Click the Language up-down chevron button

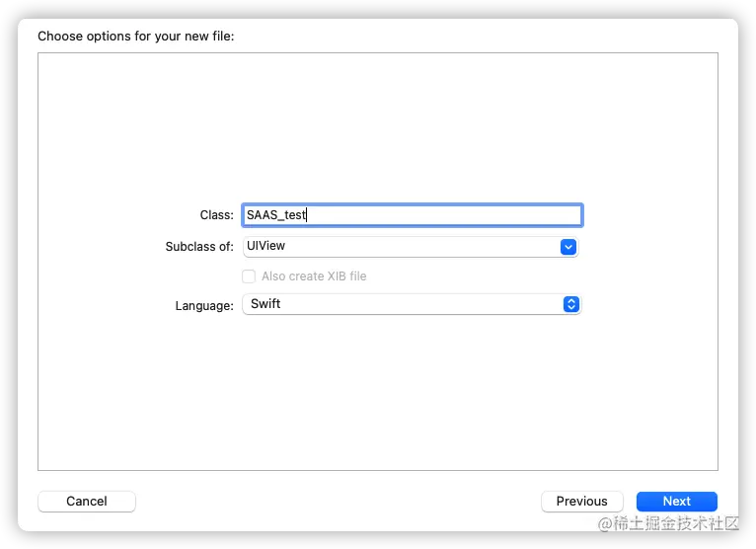570,304
